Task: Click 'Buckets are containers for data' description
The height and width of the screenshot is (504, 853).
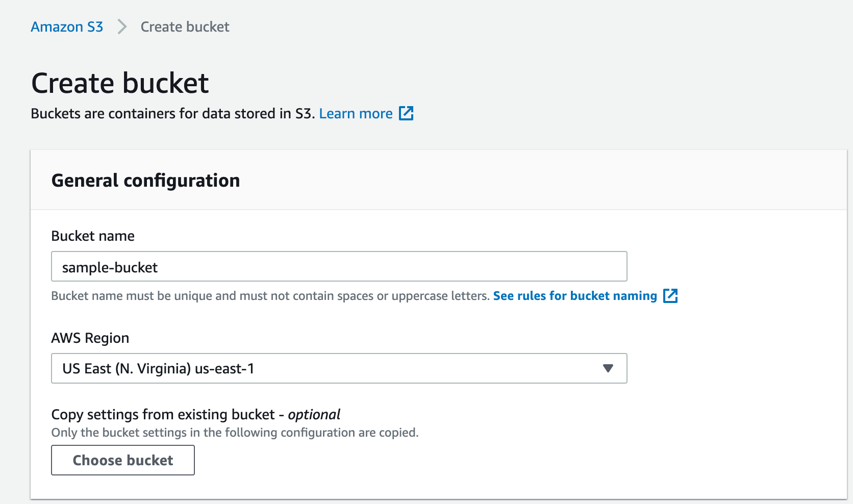Action: pyautogui.click(x=173, y=113)
